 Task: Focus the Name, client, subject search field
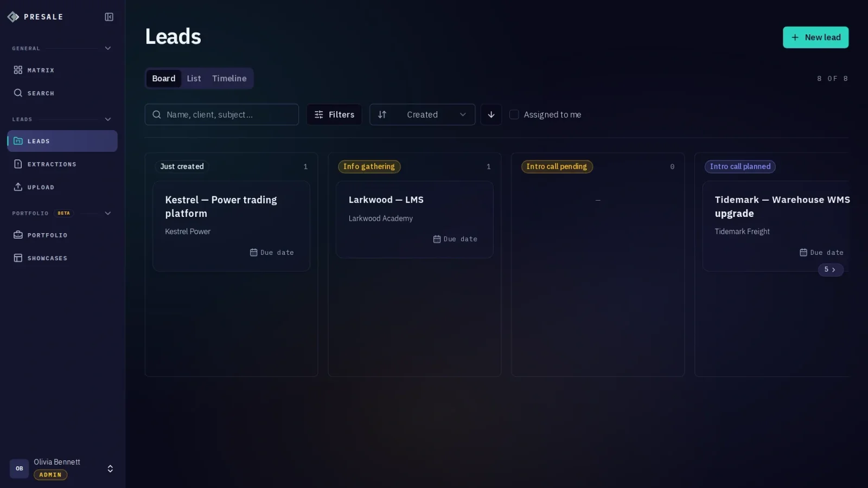tap(222, 114)
